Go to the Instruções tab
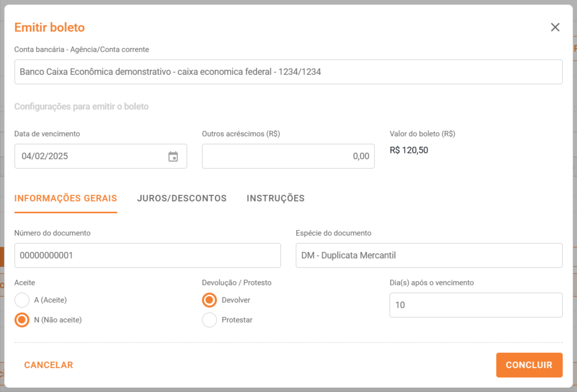This screenshot has height=392, width=577. coord(275,198)
